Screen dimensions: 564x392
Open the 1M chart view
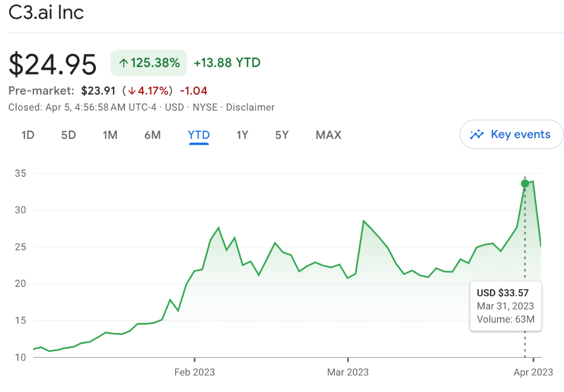[x=110, y=135]
